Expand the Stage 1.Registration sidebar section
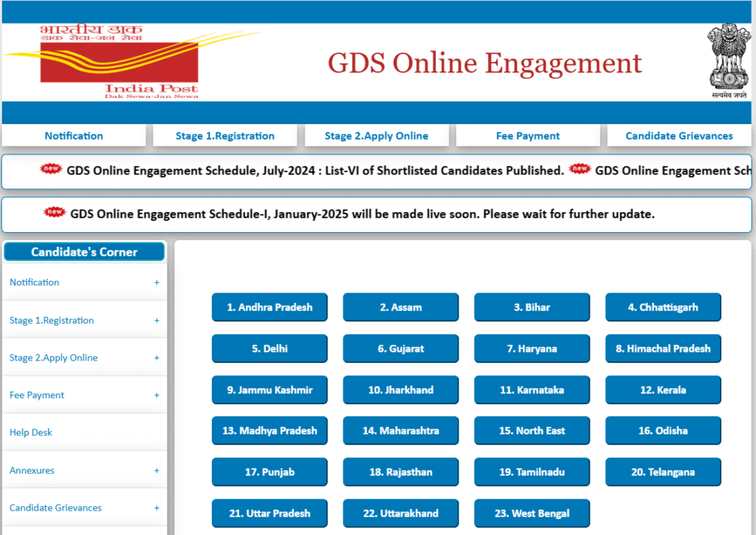This screenshot has width=756, height=535. pos(156,320)
